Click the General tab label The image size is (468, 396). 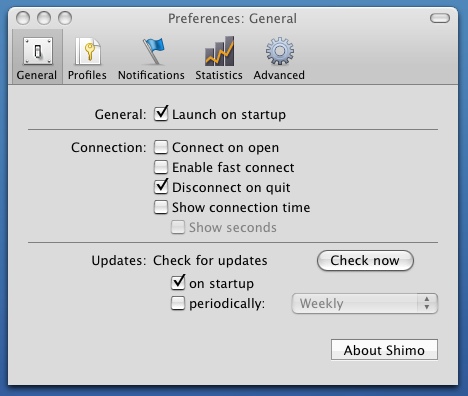coord(37,75)
